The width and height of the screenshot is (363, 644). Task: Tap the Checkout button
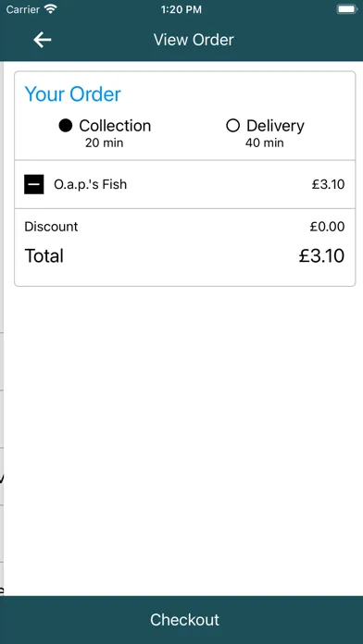181,620
